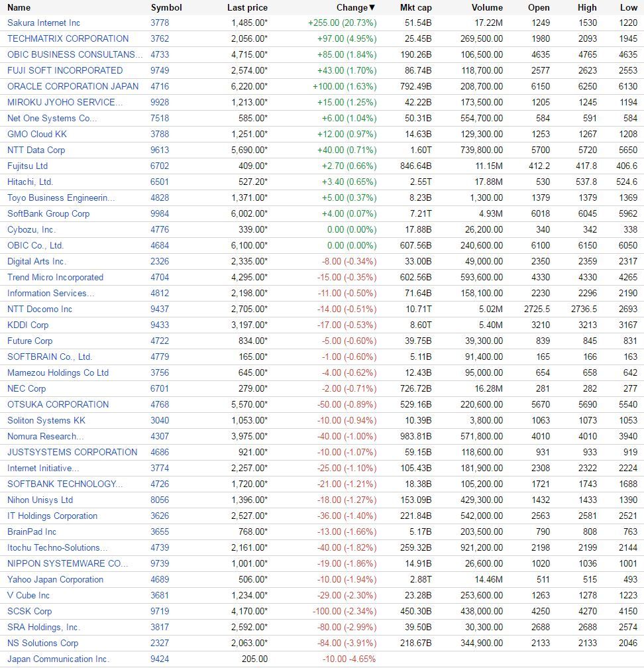
Task: Open Fujitsu Ltd link
Action: pyautogui.click(x=27, y=166)
